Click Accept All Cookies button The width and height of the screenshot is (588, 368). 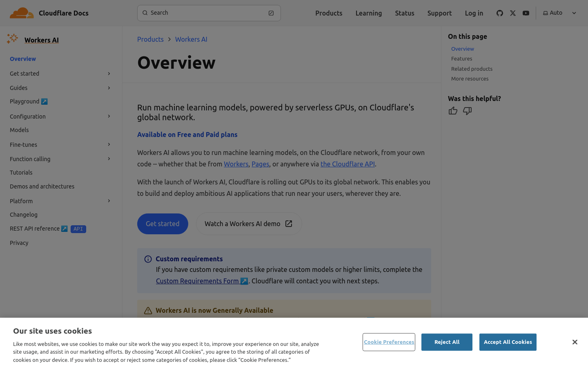tap(508, 342)
